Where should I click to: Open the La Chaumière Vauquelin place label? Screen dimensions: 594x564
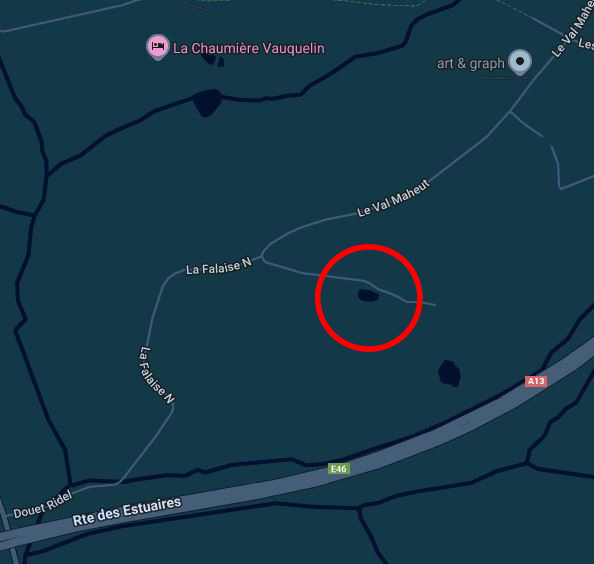pyautogui.click(x=249, y=48)
